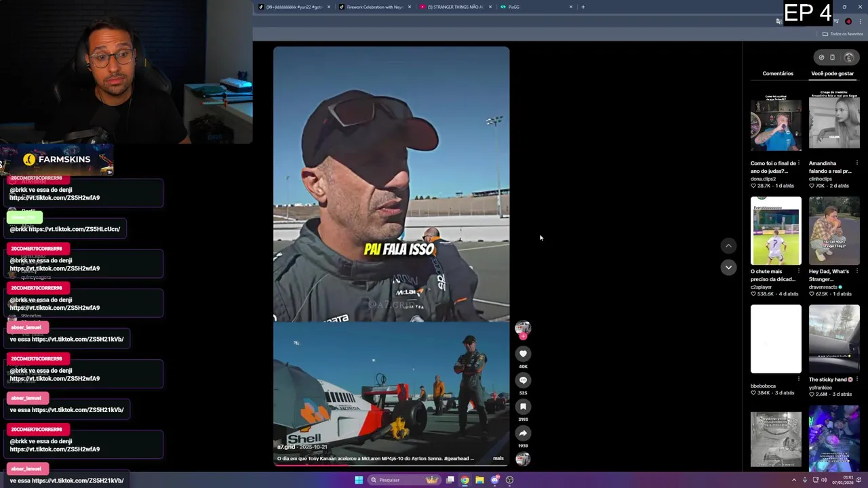Open the OBS icon on the taskbar
The image size is (868, 488).
510,480
